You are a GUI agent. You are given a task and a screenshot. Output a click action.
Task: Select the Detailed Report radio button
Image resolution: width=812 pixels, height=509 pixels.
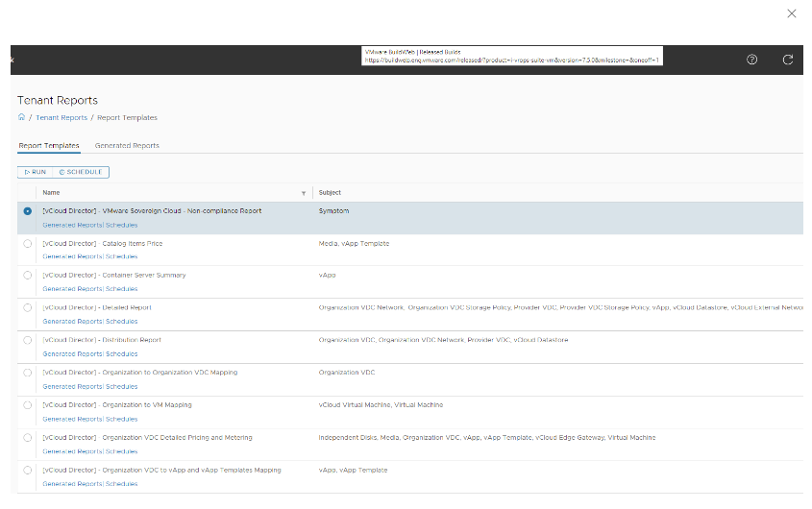[x=28, y=307]
